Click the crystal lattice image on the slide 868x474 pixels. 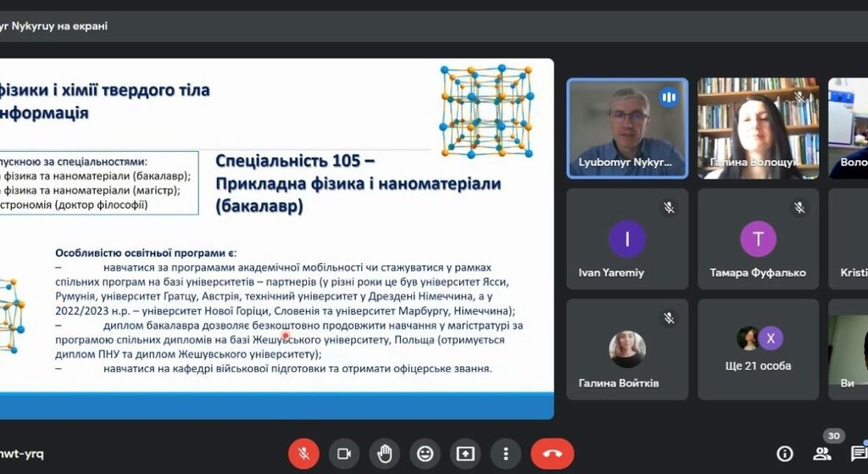[x=485, y=110]
